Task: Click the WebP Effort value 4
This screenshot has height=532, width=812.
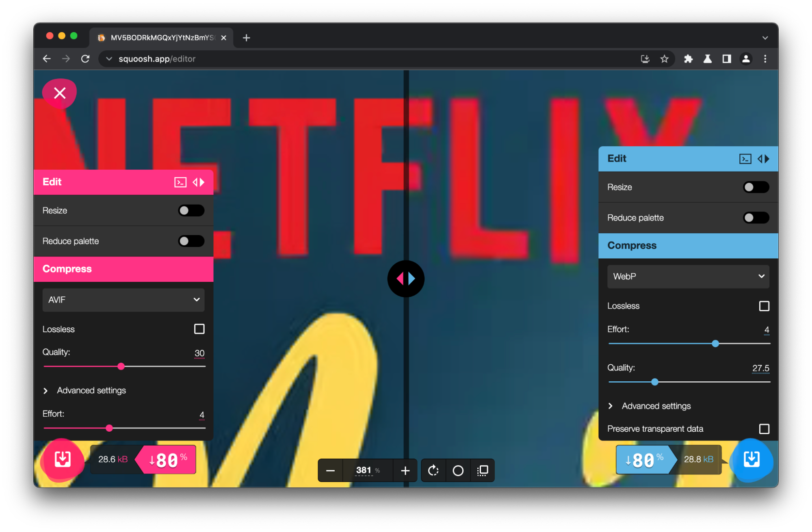Action: (767, 330)
